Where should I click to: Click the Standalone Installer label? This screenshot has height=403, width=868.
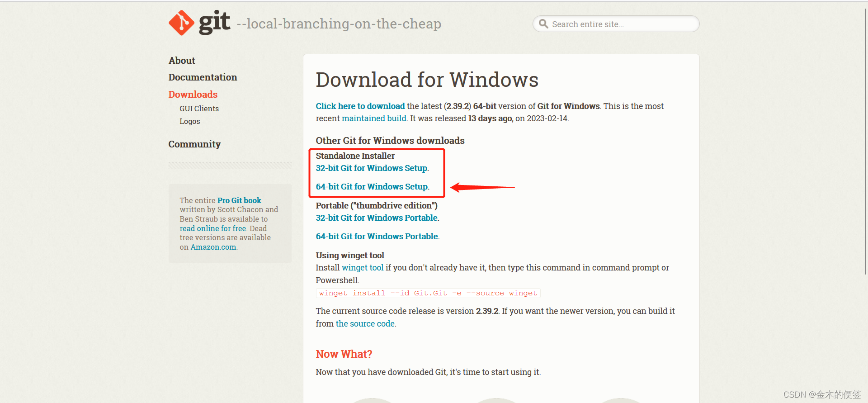coord(355,156)
